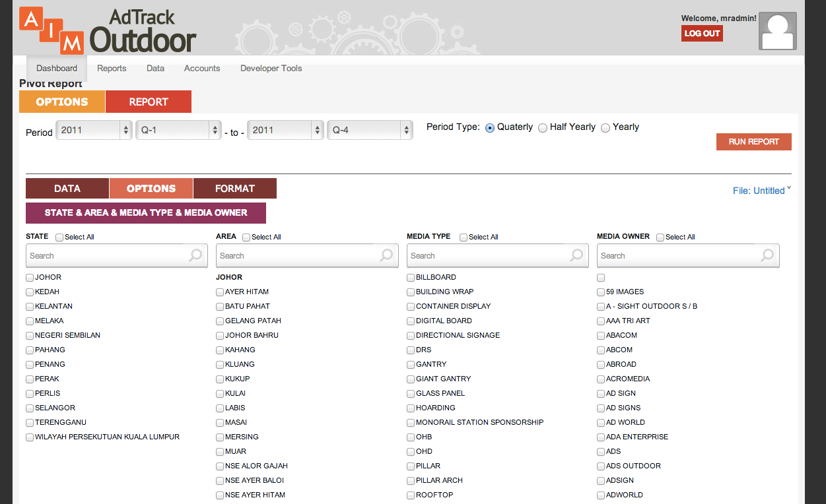Click the LOG OUT button
826x504 pixels.
click(x=702, y=34)
